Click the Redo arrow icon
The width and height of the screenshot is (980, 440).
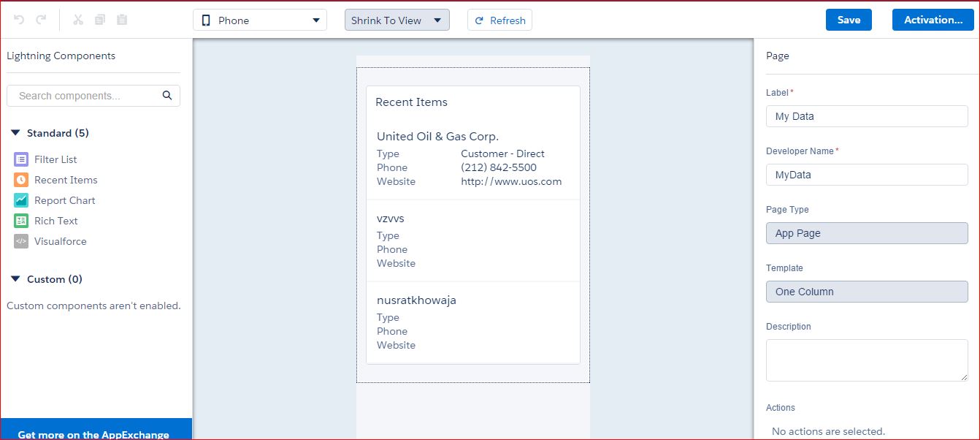[41, 20]
